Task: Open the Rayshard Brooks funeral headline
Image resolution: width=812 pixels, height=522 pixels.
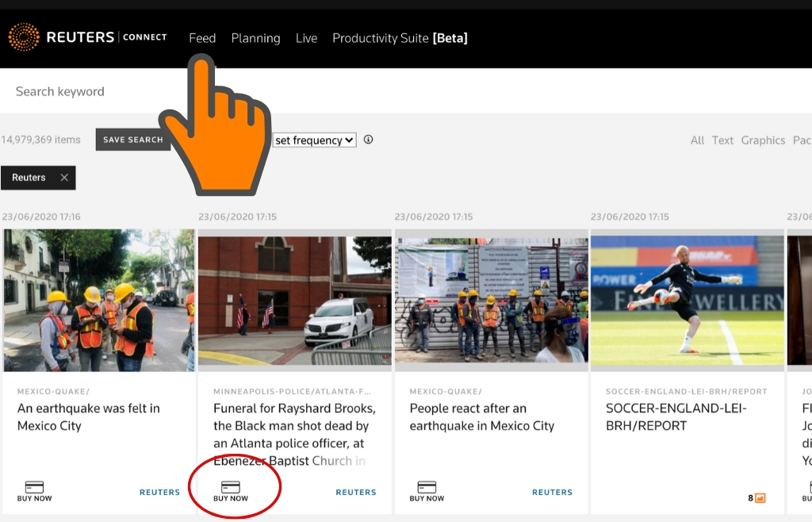Action: click(294, 434)
